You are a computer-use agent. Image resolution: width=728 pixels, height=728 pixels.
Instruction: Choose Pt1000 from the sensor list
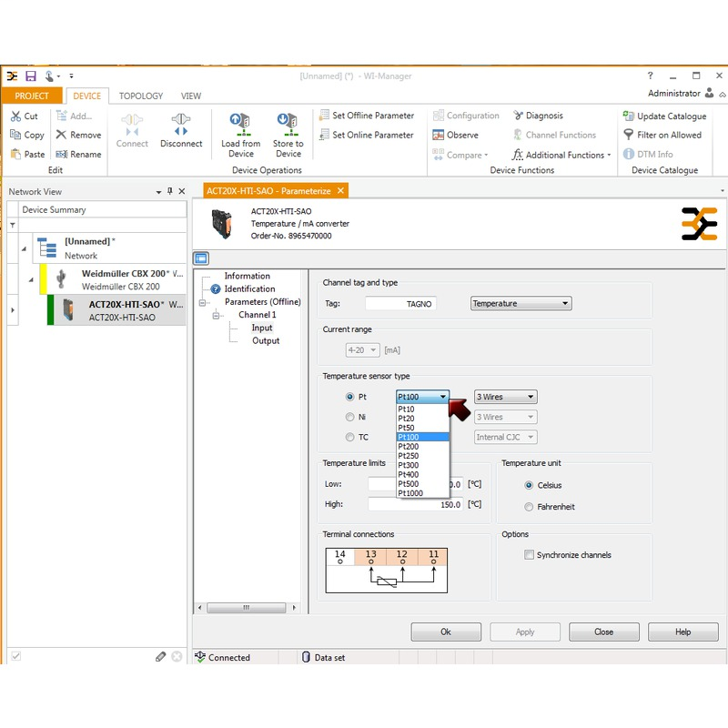[422, 493]
